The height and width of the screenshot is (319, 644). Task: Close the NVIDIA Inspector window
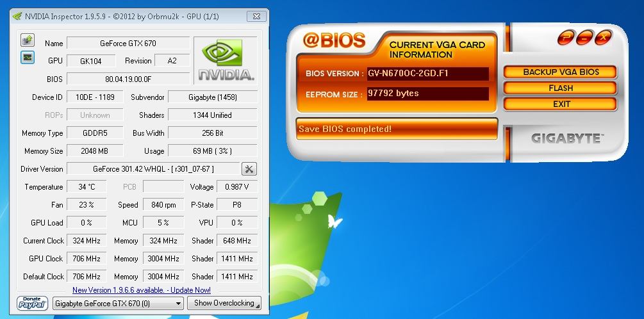tap(257, 17)
